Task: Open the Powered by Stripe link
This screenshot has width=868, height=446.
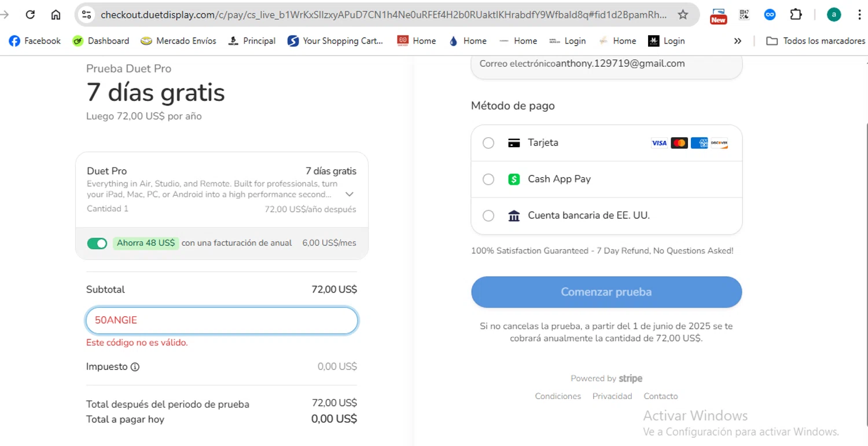Action: (x=606, y=378)
